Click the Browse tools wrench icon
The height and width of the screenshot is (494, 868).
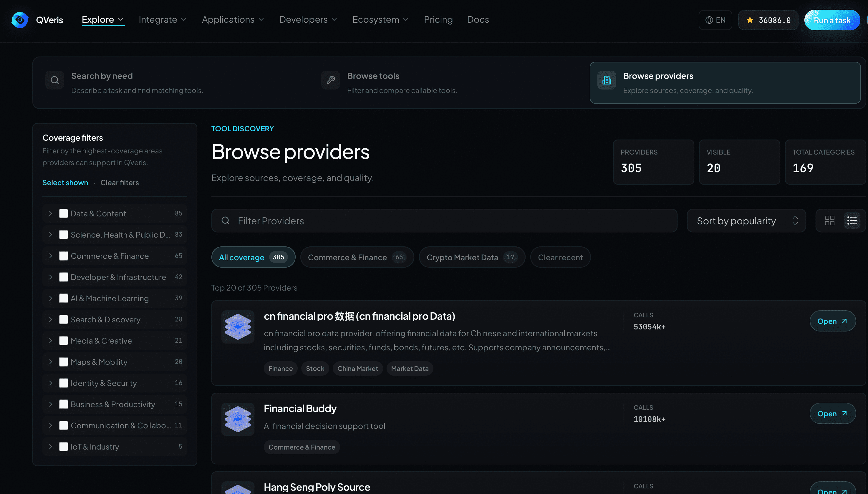[x=330, y=80]
